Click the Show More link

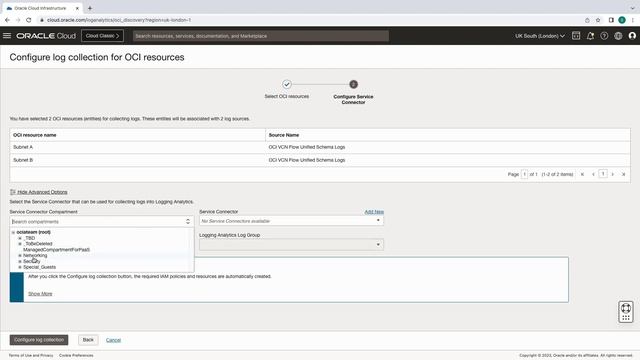pyautogui.click(x=40, y=294)
